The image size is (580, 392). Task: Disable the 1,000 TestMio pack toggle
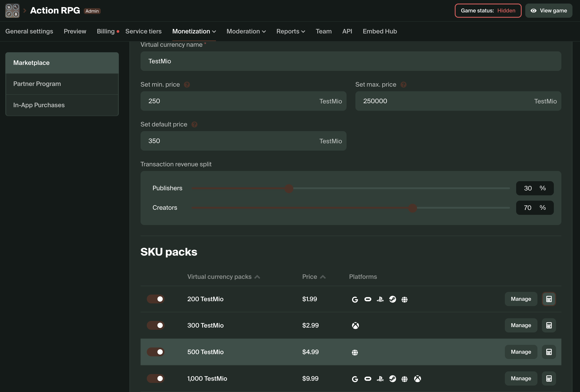[x=155, y=378]
